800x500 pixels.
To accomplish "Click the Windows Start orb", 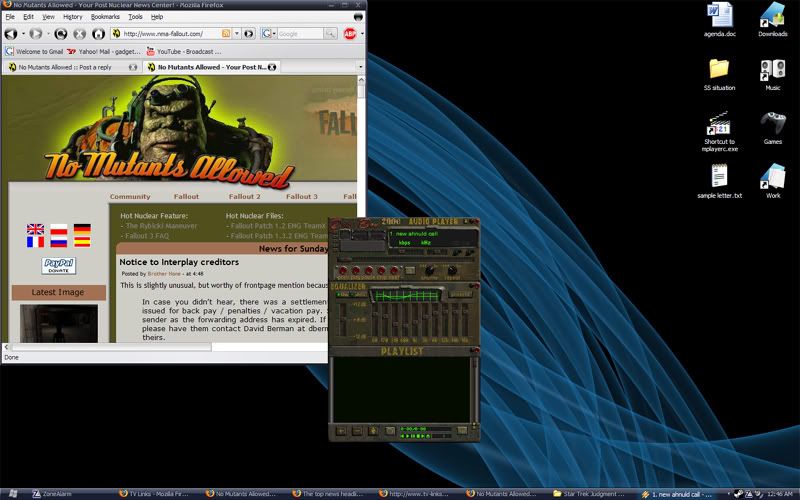I will (x=13, y=494).
